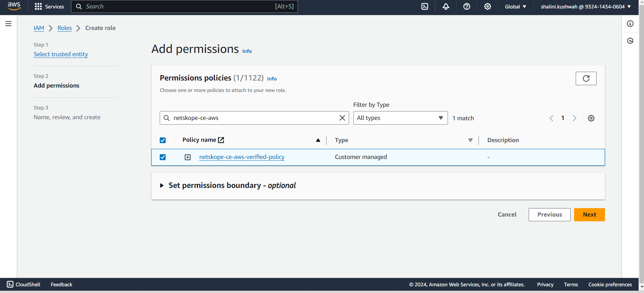
Task: Refresh the permissions policies list
Action: (586, 78)
